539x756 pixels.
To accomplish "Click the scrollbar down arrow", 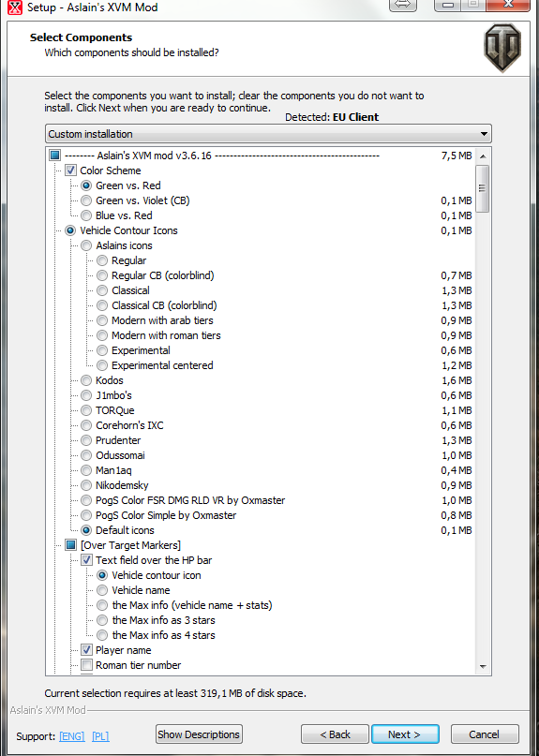I will (x=483, y=667).
